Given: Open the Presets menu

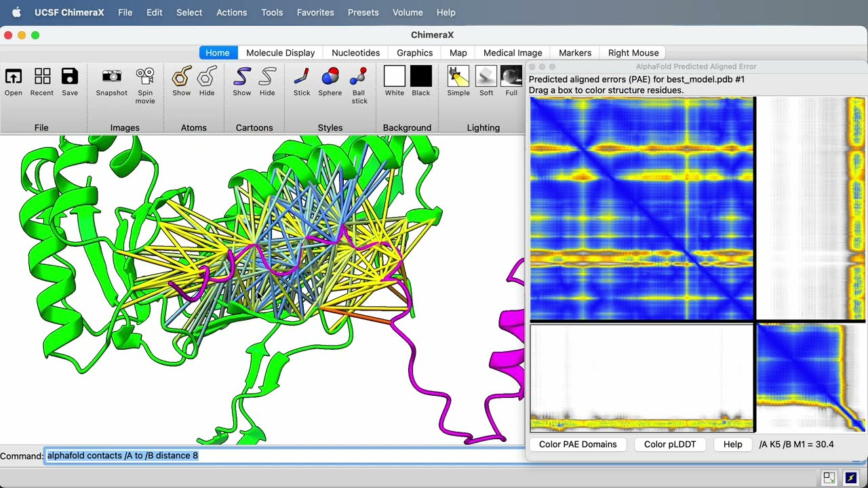Looking at the screenshot, I should tap(363, 12).
